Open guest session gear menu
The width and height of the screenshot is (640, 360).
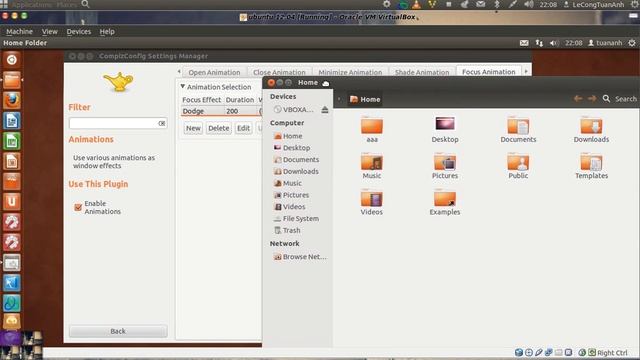pyautogui.click(x=632, y=43)
